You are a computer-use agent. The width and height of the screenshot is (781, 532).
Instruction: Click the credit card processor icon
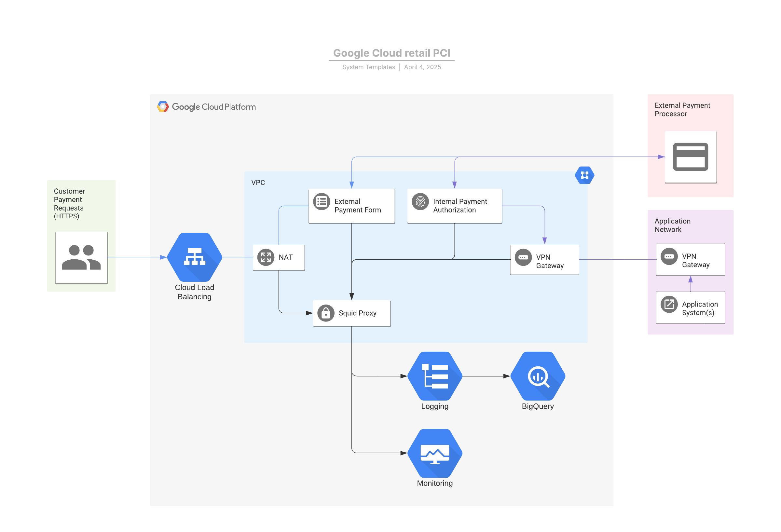(690, 157)
